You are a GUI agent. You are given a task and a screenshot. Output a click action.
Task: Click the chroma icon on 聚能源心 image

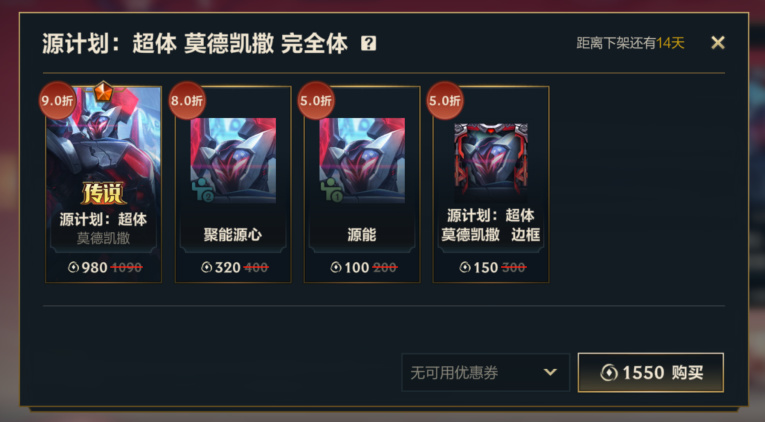[202, 190]
